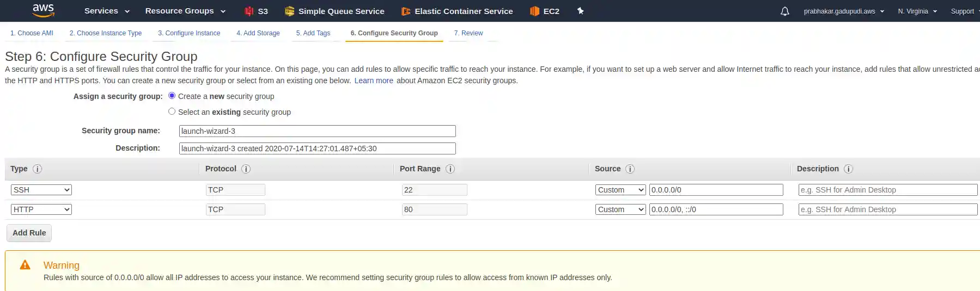Screen dimensions: 980x291
Task: Open the SSH rule Type dropdown
Action: [x=41, y=190]
